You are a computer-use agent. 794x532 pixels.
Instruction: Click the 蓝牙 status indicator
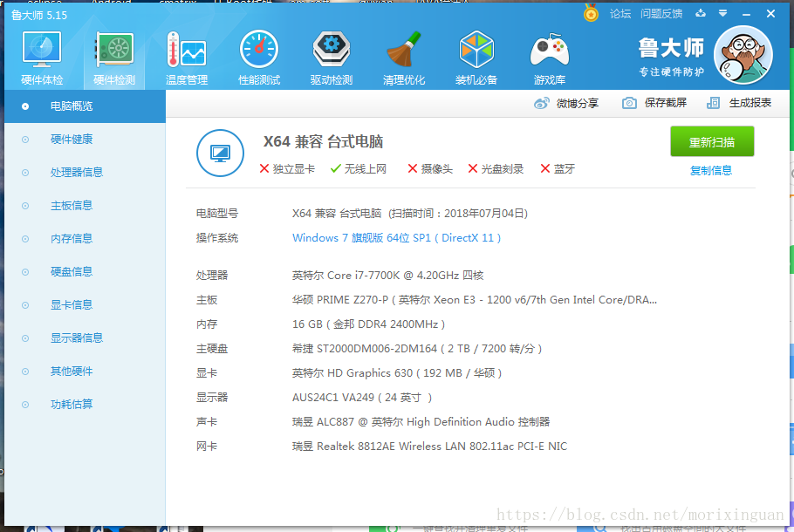tap(558, 169)
